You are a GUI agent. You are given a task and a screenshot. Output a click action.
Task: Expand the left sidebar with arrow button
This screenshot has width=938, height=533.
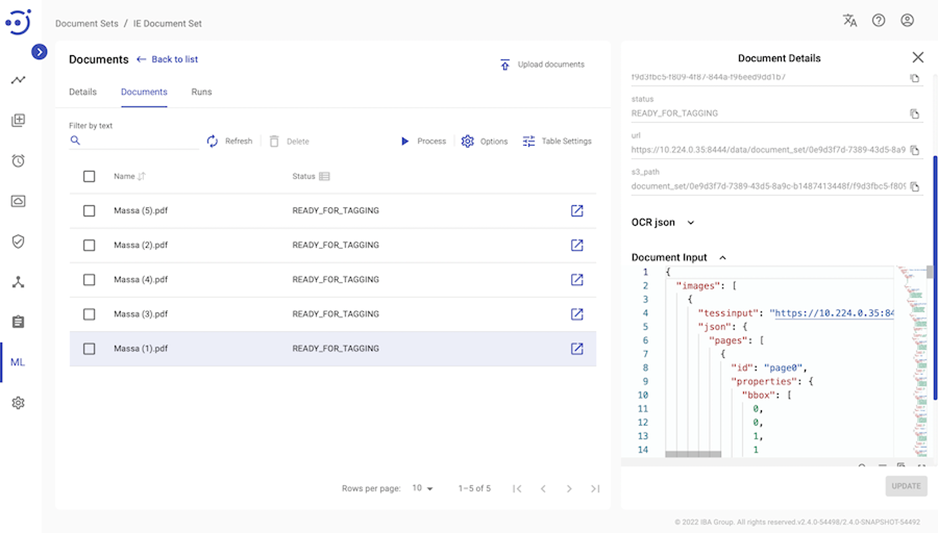(39, 52)
